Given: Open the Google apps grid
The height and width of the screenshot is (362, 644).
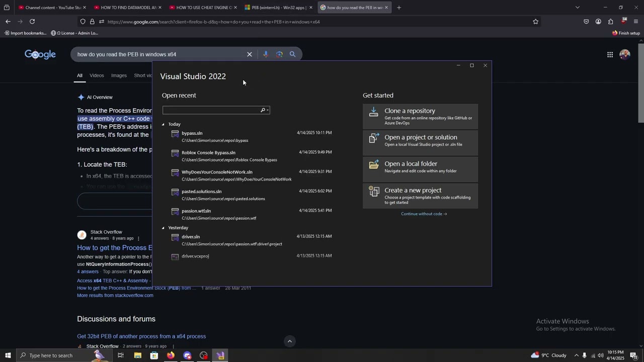Looking at the screenshot, I should point(610,54).
